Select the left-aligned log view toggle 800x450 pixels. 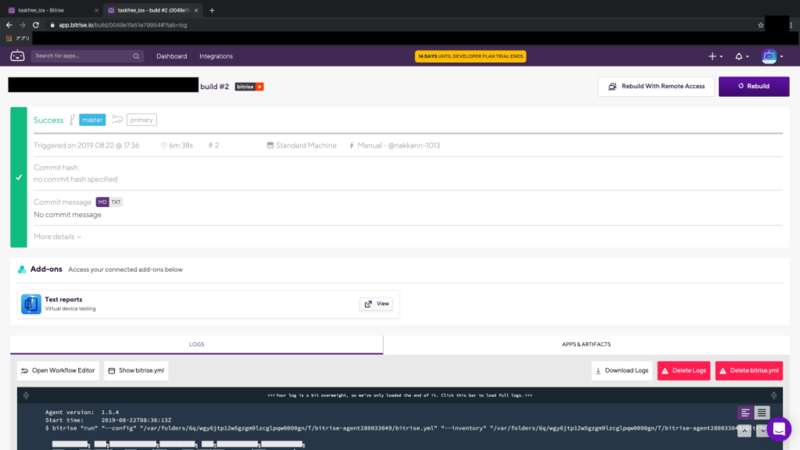tap(745, 412)
